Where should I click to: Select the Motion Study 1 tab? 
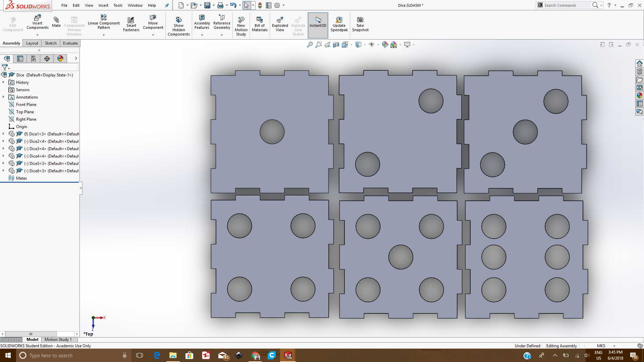coord(58,340)
